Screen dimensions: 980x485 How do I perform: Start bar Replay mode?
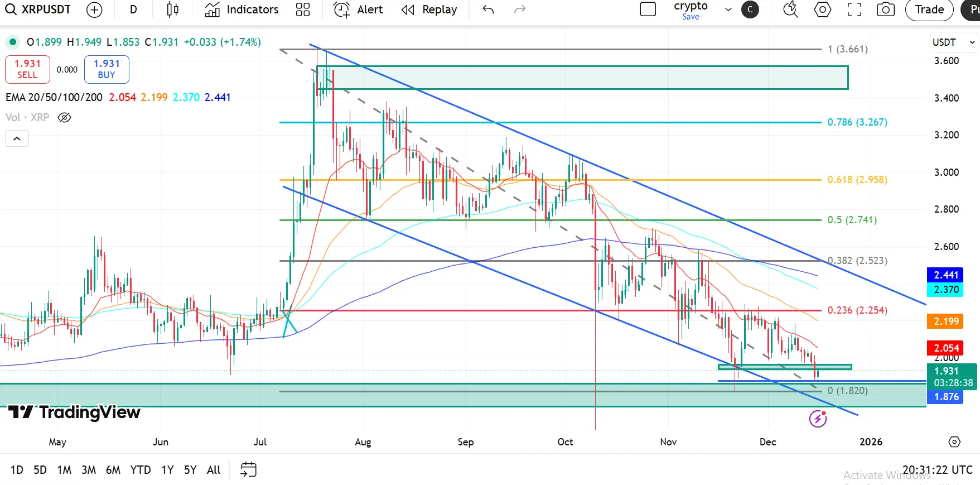(429, 9)
